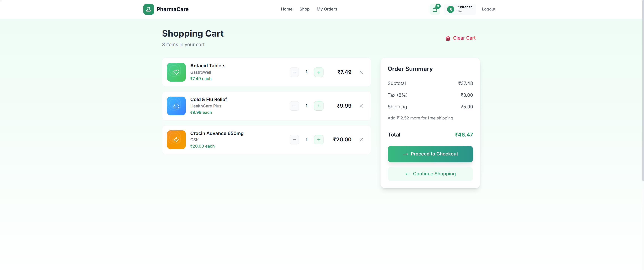Decrease quantity of Cold & Flu Relief
The image size is (644, 270).
pos(294,106)
